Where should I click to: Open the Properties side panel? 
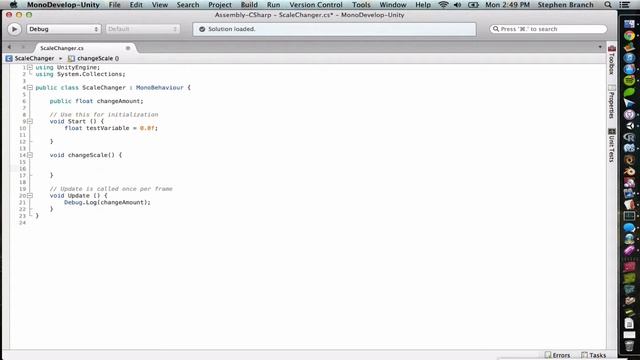point(611,102)
